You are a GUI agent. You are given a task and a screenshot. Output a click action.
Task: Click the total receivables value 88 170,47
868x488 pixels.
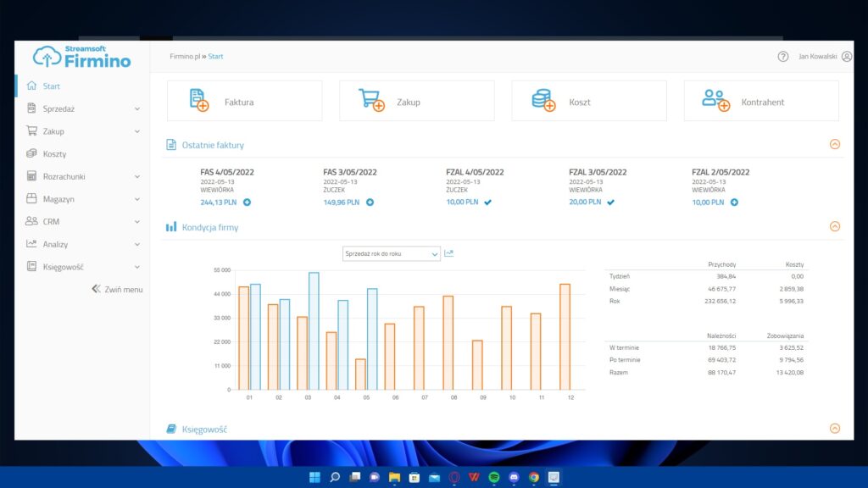pyautogui.click(x=722, y=373)
